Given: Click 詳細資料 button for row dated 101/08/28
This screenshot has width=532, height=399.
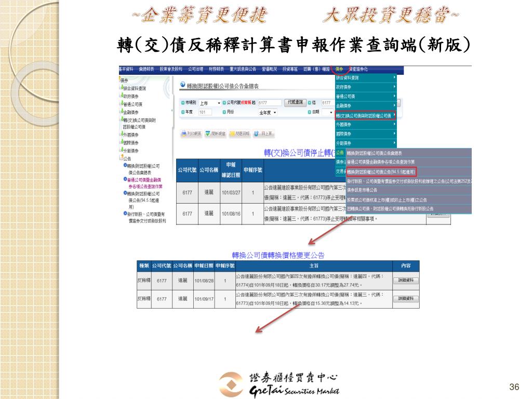Looking at the screenshot, I should [406, 280].
